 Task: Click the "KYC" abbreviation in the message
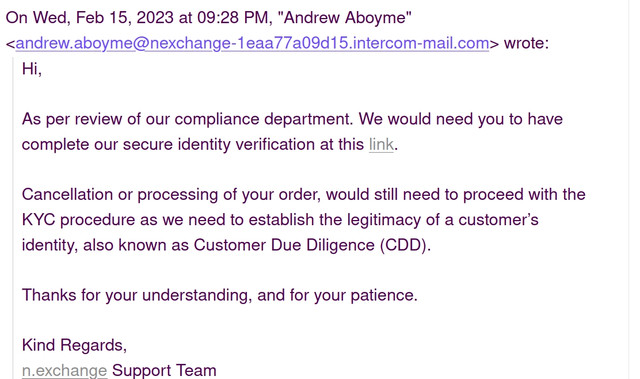coord(38,220)
